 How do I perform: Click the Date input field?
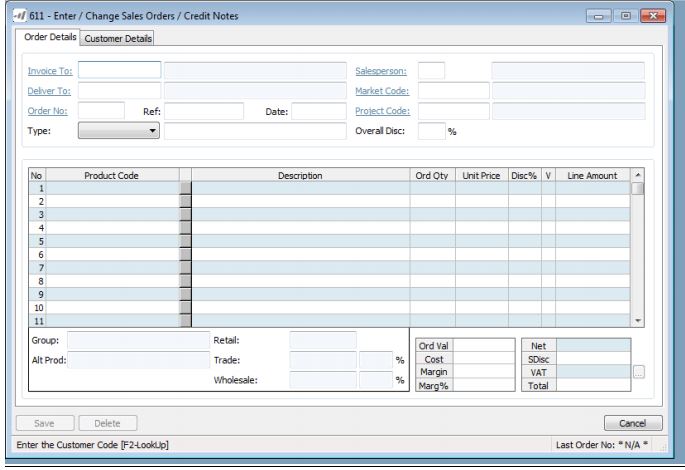318,111
